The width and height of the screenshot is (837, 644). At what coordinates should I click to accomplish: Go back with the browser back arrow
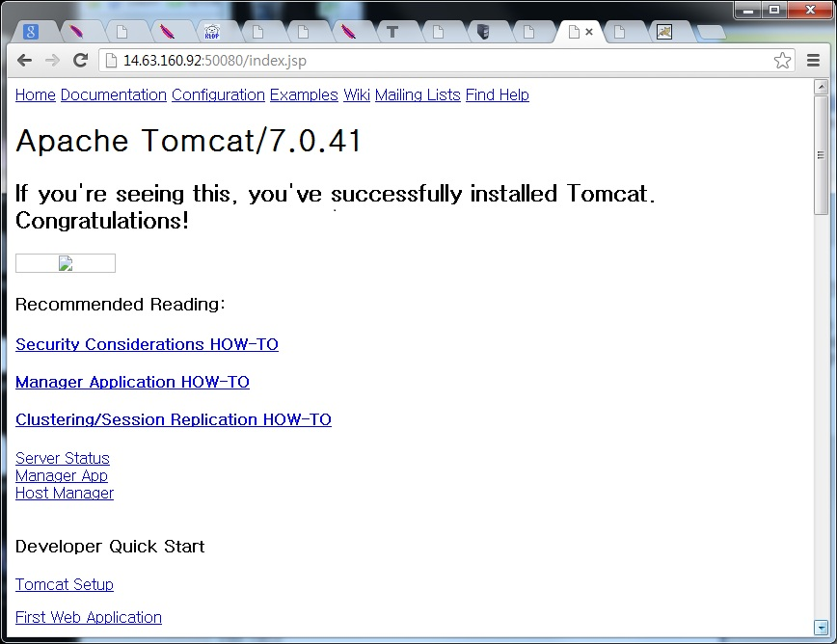pos(24,61)
